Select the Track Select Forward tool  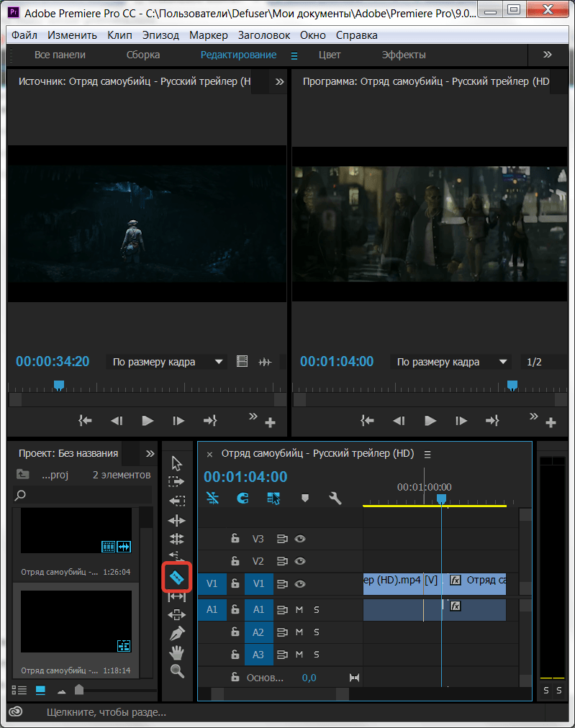[176, 481]
